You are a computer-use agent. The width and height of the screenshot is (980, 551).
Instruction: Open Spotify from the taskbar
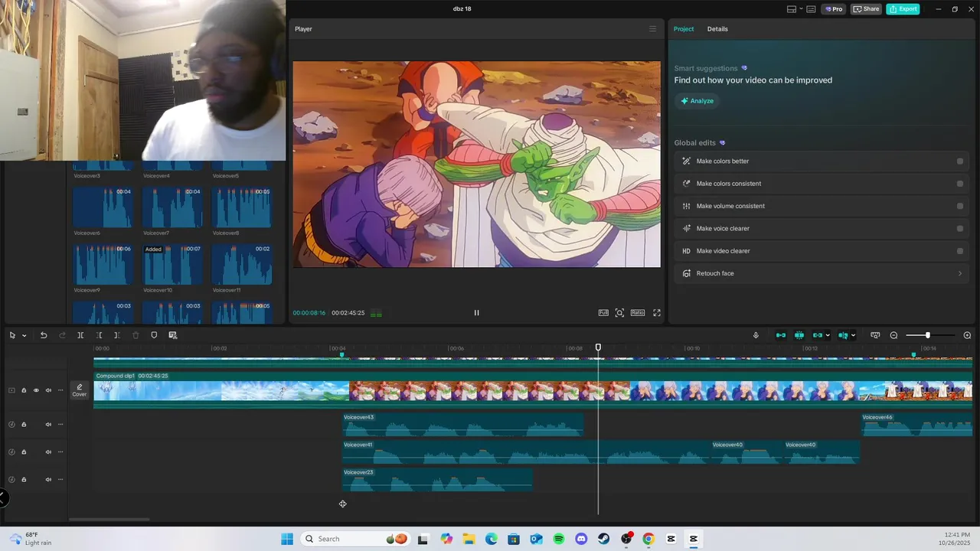[x=559, y=539]
